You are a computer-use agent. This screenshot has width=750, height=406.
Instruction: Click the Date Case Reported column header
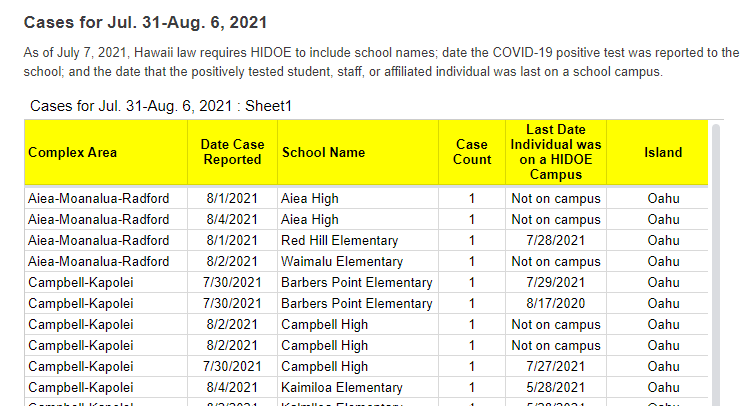pos(232,152)
